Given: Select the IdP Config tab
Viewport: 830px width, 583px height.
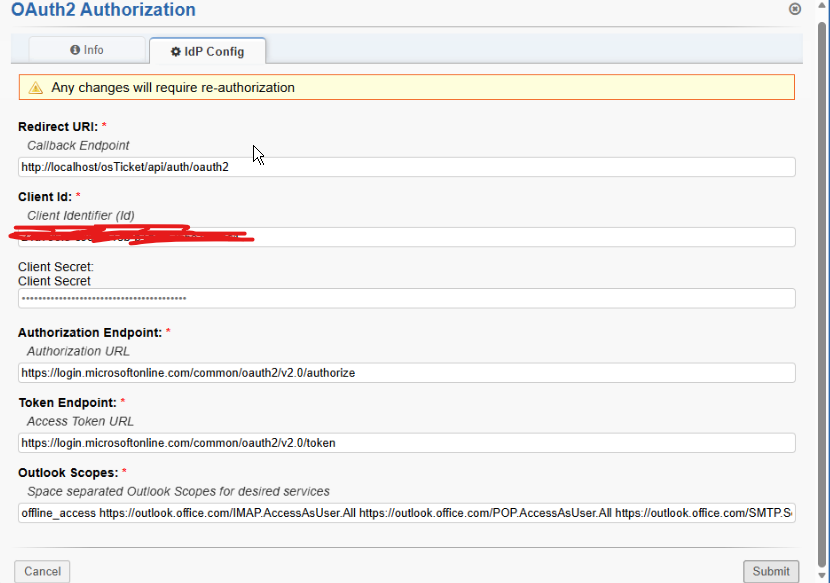Looking at the screenshot, I should point(207,51).
